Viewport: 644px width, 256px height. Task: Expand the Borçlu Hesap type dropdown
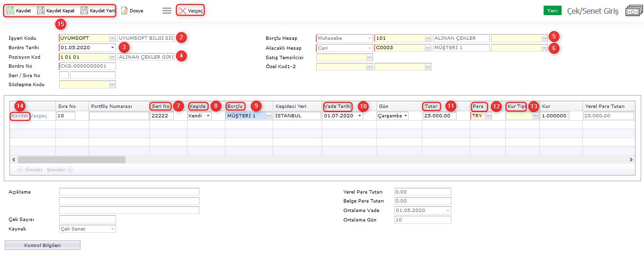pos(369,38)
